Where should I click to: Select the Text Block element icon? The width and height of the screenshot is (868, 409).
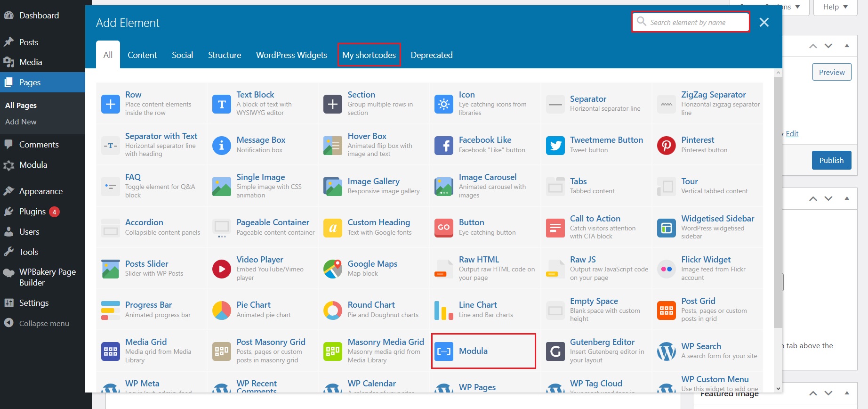pyautogui.click(x=221, y=104)
